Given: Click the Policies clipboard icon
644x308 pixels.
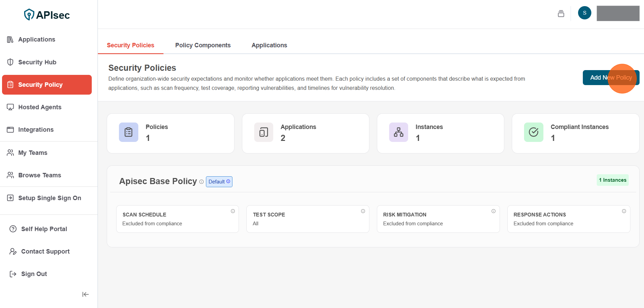Looking at the screenshot, I should point(128,132).
